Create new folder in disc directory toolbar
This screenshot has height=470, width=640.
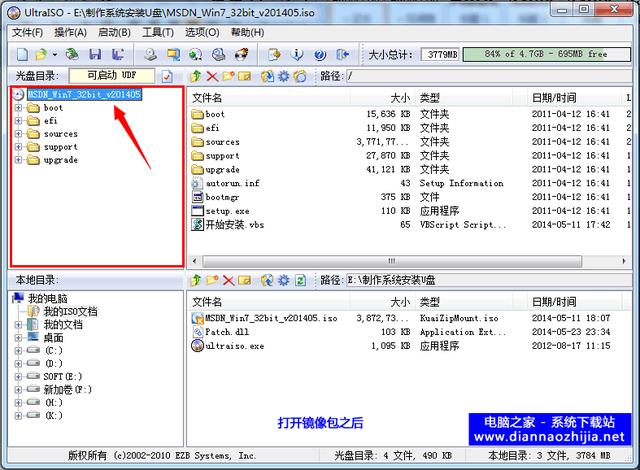(x=228, y=76)
